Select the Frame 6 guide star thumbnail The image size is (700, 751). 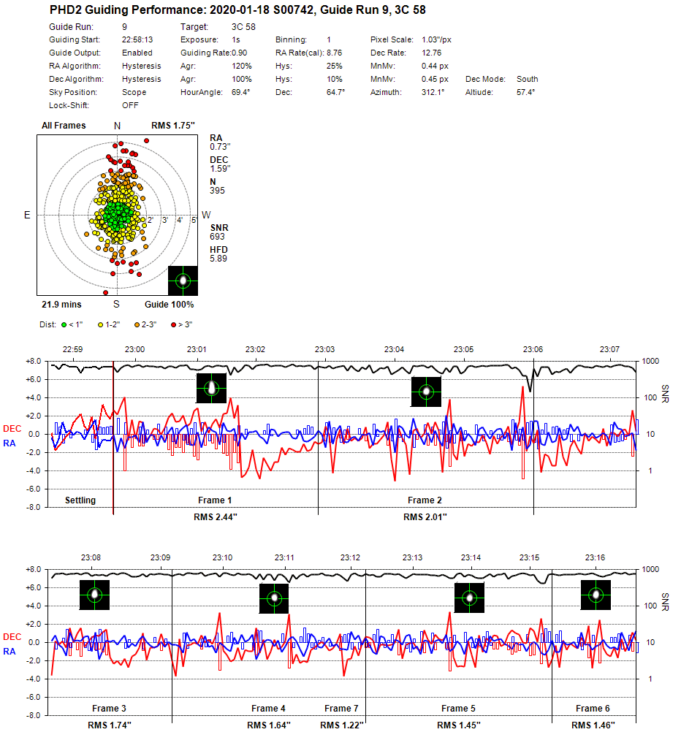click(596, 595)
